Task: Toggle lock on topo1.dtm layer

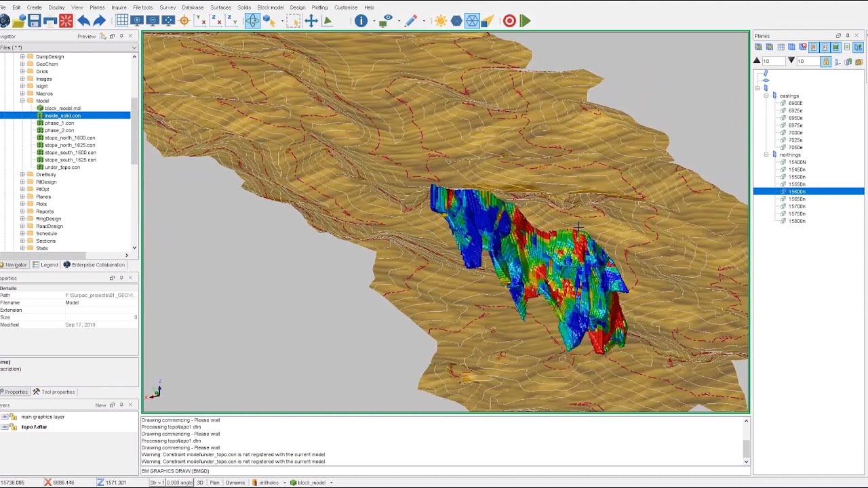Action: click(x=14, y=427)
